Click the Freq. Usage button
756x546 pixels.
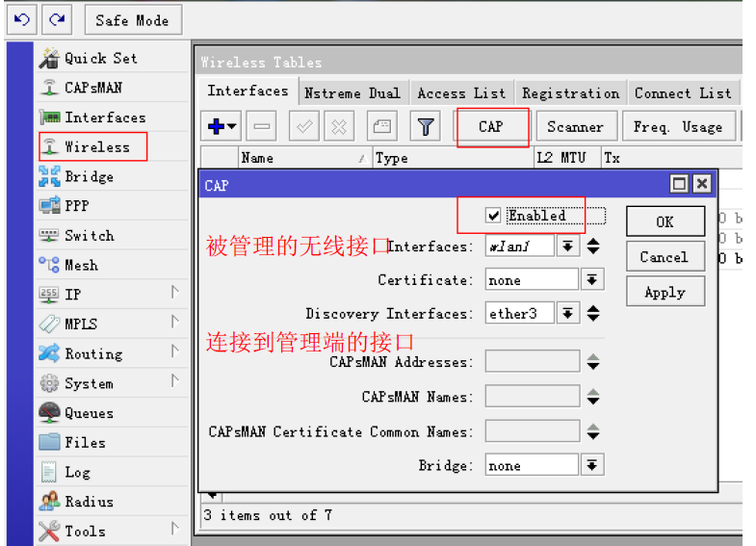[679, 127]
